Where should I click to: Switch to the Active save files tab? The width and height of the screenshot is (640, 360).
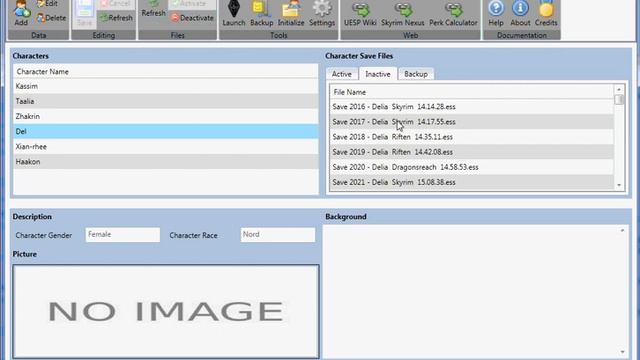(342, 74)
